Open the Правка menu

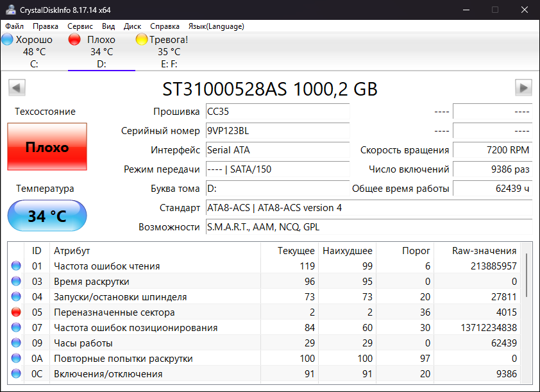pos(46,26)
